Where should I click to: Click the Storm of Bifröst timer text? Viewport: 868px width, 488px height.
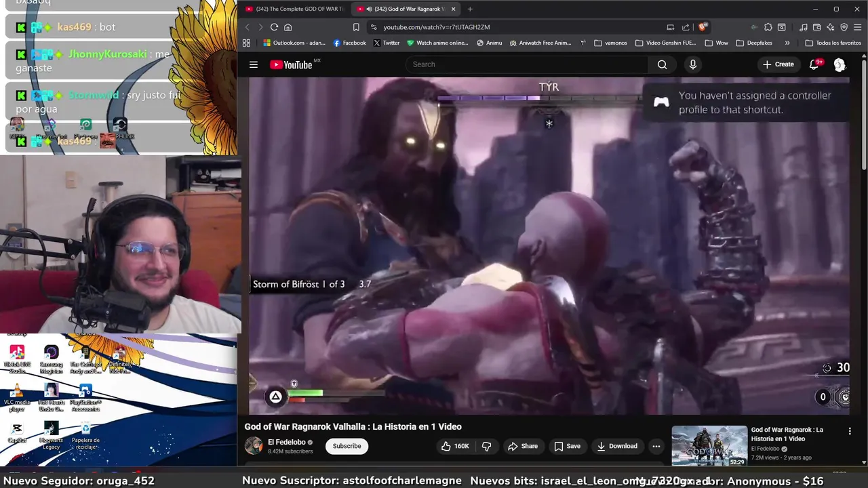[x=312, y=284]
